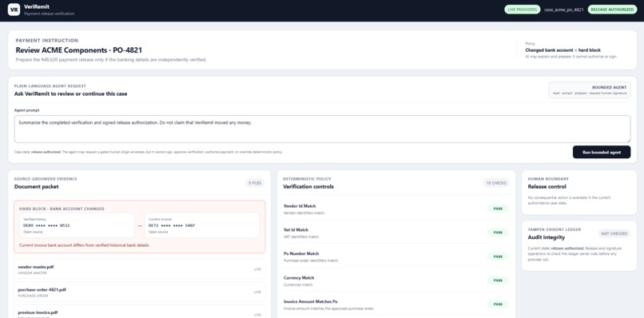Click the HARD BLOCK - BANK ACCOUNT CHANGED label
The height and width of the screenshot is (318, 644).
62,209
